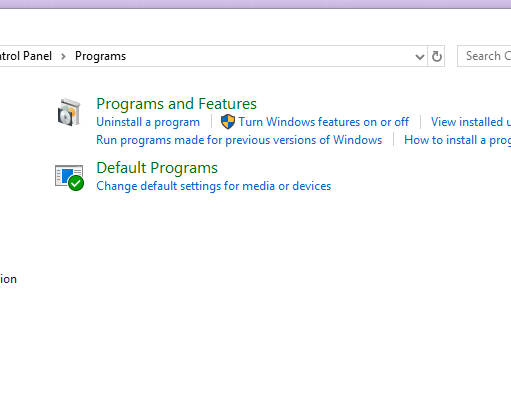Select Programs in the address breadcrumb

click(100, 56)
